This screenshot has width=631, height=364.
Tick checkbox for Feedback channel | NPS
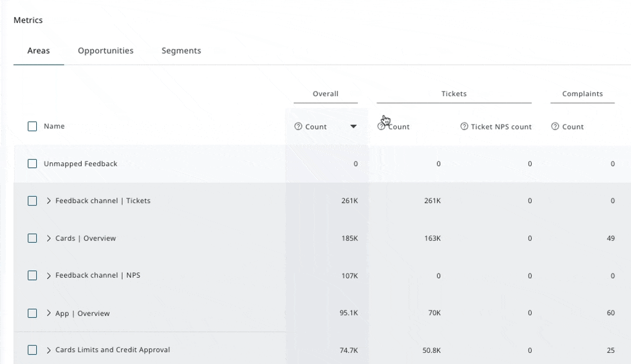(32, 275)
